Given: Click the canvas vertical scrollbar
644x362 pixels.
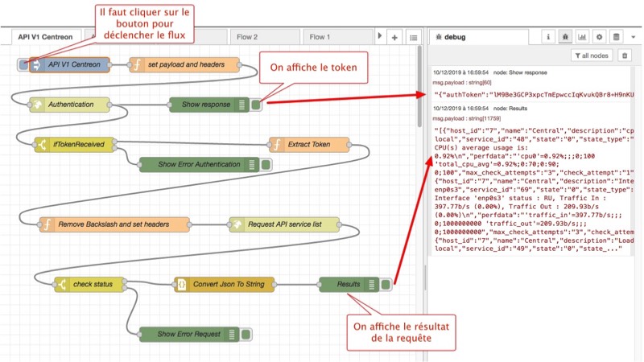Looking at the screenshot, I should [x=419, y=88].
